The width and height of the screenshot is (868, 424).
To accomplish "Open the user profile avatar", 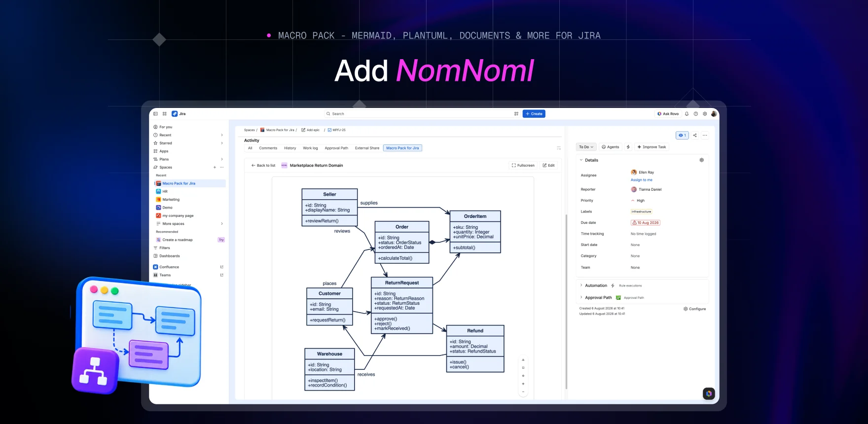I will 714,114.
